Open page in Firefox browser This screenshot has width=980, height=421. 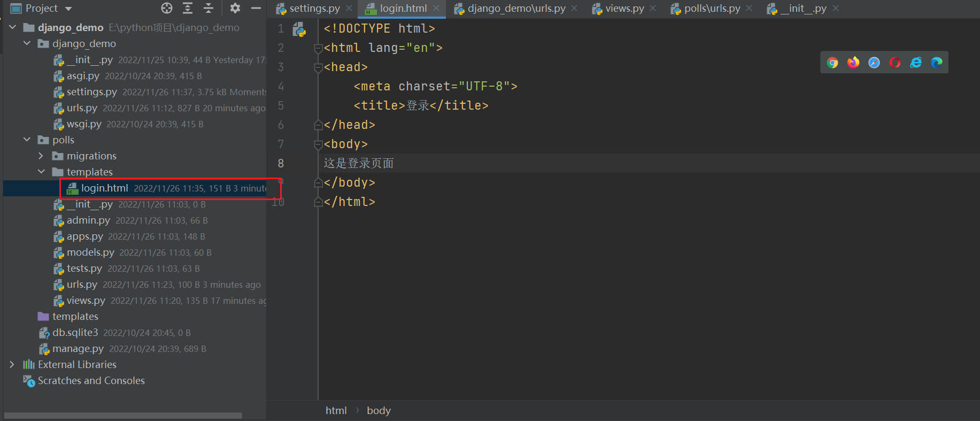[x=853, y=63]
